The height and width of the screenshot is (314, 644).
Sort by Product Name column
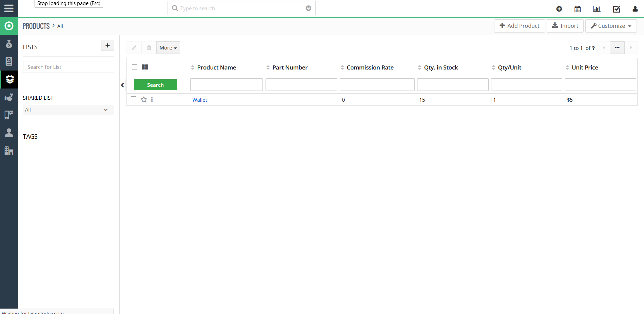(213, 67)
